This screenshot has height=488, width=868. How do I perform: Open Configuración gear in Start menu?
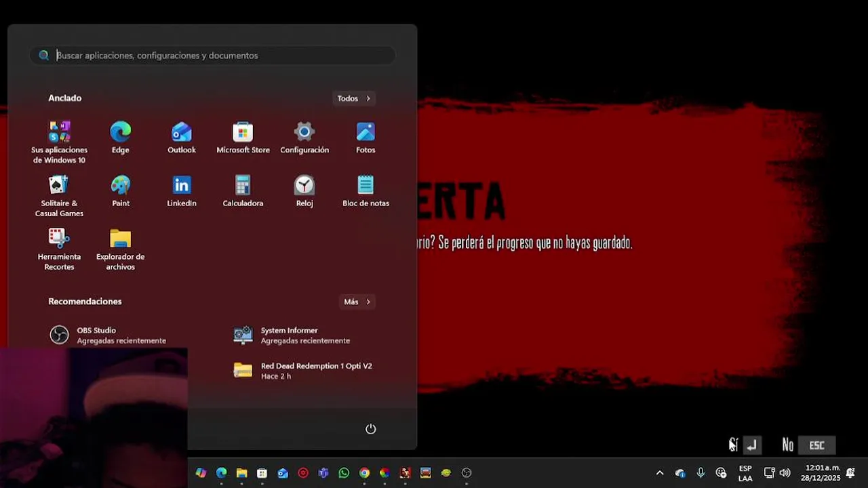[304, 138]
